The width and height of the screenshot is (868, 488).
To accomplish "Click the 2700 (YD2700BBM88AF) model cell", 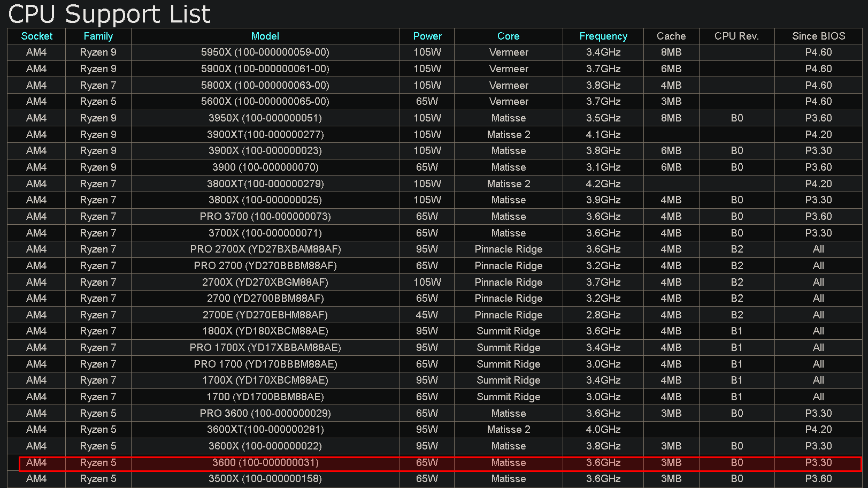I will pos(265,299).
